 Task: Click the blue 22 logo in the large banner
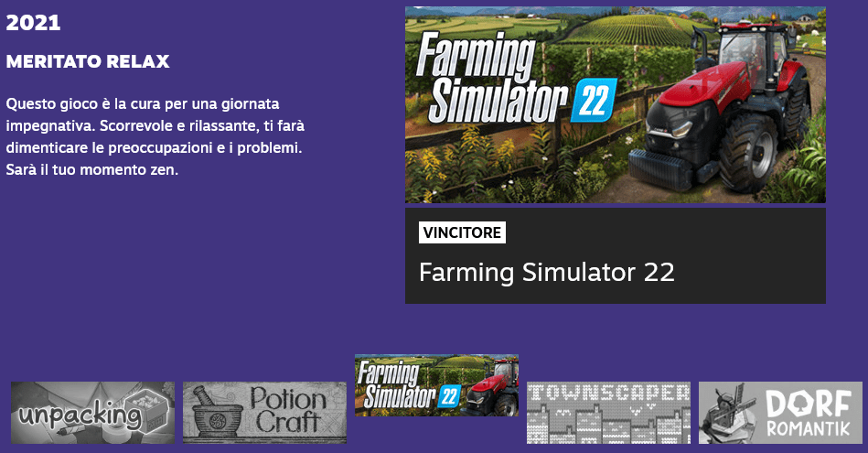coord(594,101)
